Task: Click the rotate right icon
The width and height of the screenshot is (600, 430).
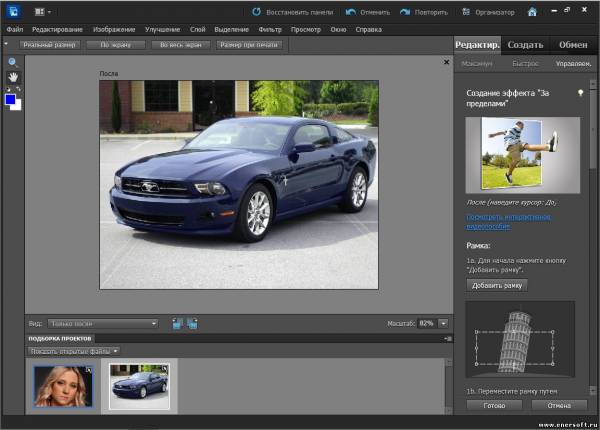Action: tap(192, 324)
